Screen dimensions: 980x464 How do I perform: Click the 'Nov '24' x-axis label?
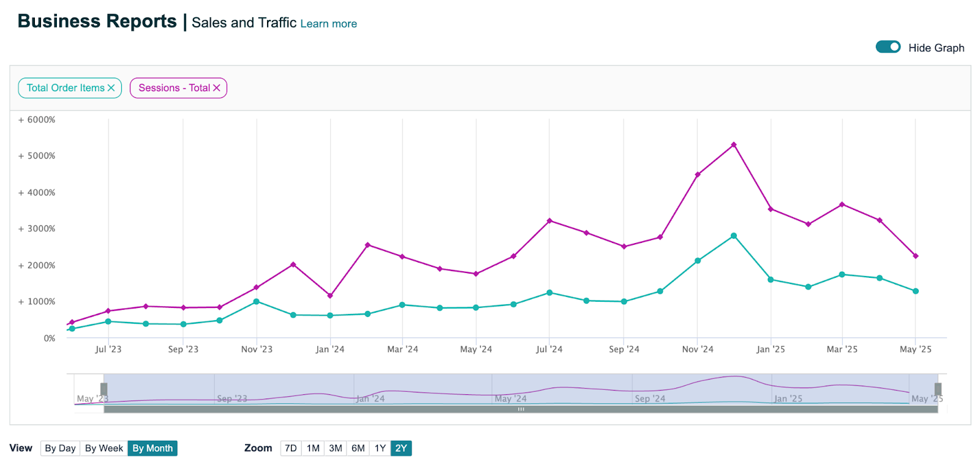click(x=698, y=350)
